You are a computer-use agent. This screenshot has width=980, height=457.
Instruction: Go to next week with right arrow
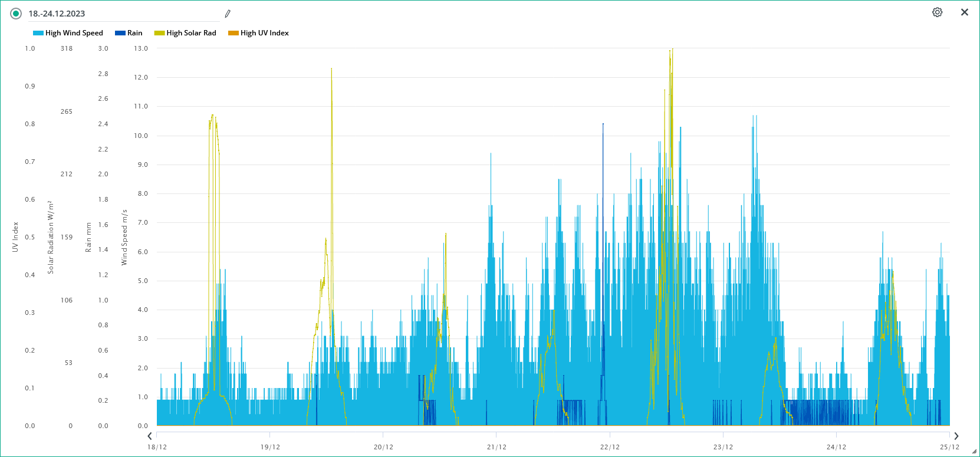(956, 436)
